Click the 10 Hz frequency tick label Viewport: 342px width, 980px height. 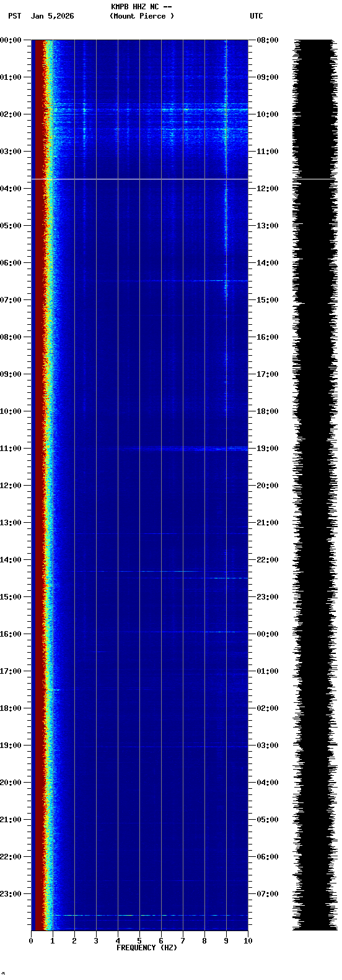point(248,941)
